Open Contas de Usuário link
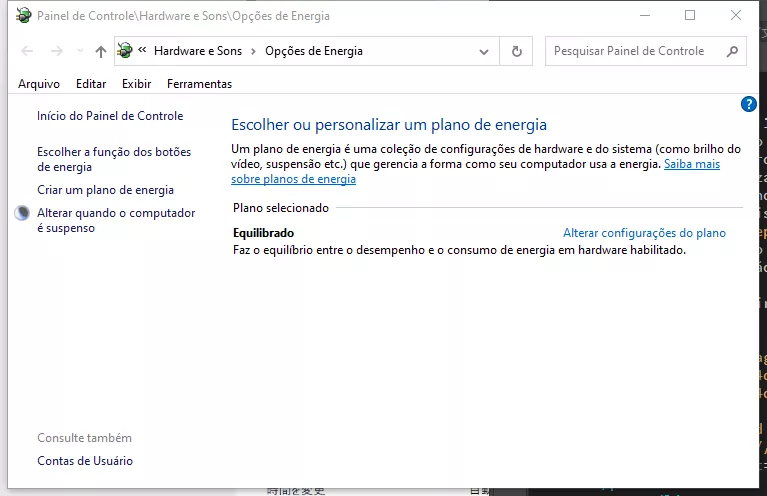The width and height of the screenshot is (767, 496). [x=85, y=461]
